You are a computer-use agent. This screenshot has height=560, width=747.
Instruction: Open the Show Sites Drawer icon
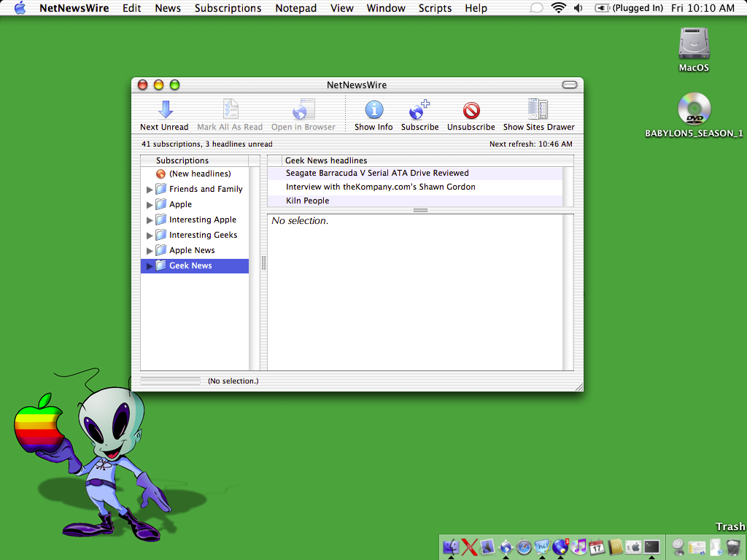(x=538, y=110)
